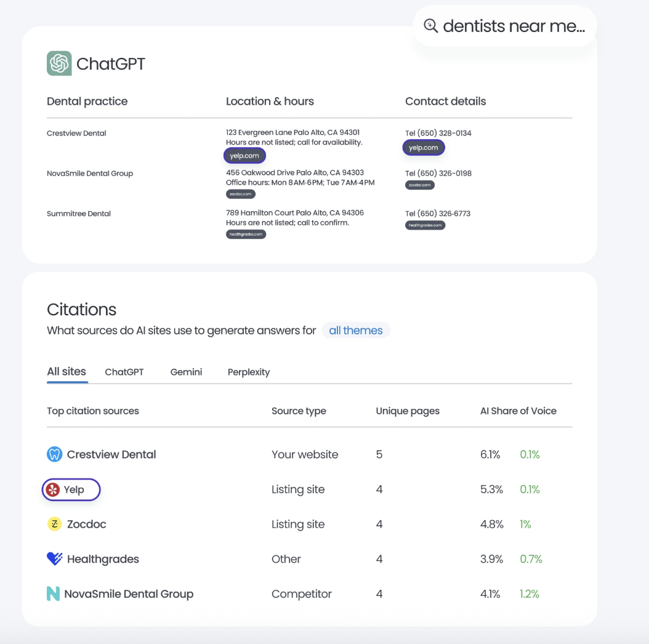Switch to the Perplexity tab
Viewport: 649px width, 644px height.
tap(249, 372)
